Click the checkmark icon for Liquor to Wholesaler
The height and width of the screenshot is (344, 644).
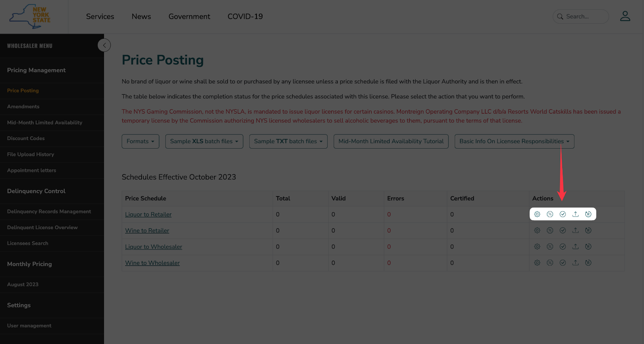coord(563,247)
